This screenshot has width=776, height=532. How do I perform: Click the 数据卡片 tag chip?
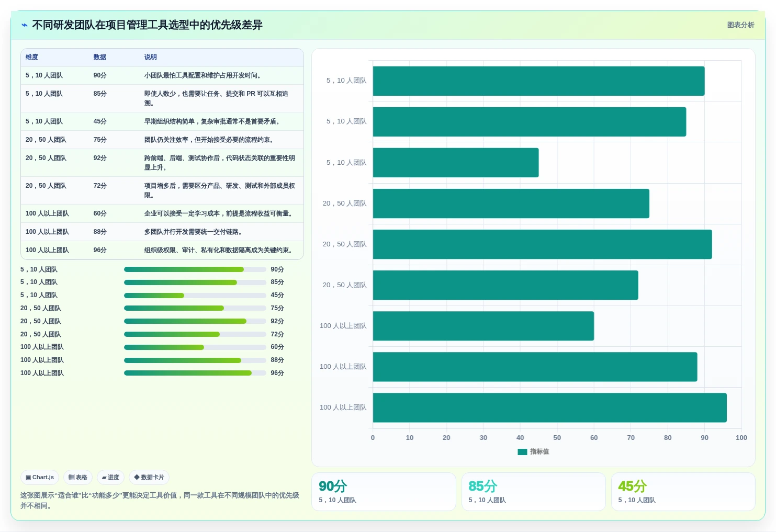pyautogui.click(x=149, y=477)
